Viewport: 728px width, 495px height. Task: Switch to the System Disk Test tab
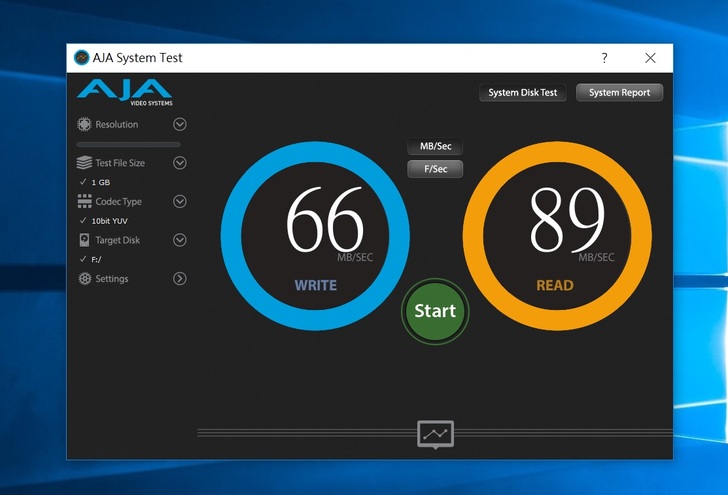522,93
